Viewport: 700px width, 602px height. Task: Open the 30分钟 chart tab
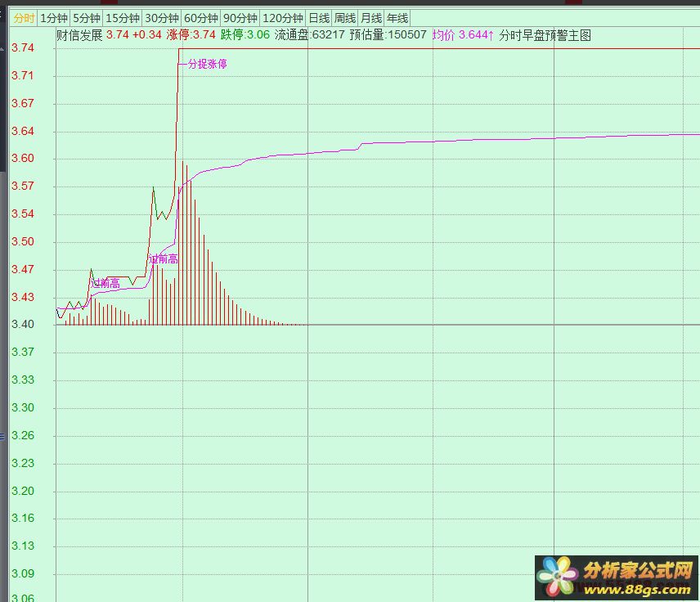[162, 18]
